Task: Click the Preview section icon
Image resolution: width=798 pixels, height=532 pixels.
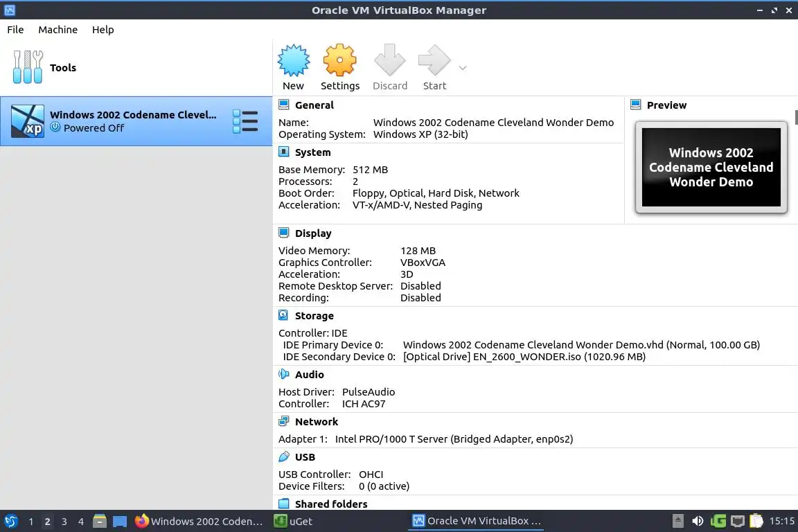Action: (636, 105)
